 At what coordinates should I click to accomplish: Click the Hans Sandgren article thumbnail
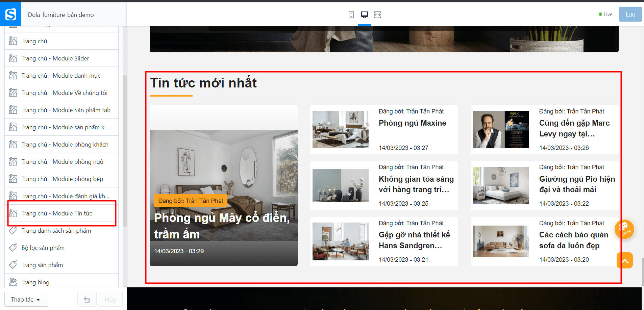(x=341, y=241)
